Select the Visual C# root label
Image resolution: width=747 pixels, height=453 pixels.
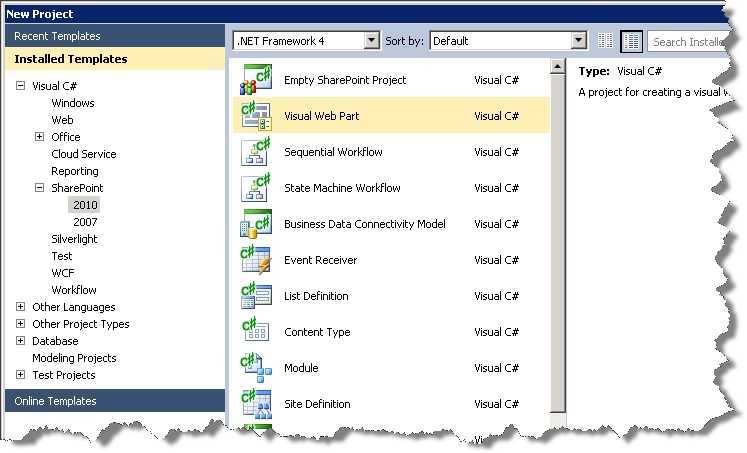coord(54,86)
